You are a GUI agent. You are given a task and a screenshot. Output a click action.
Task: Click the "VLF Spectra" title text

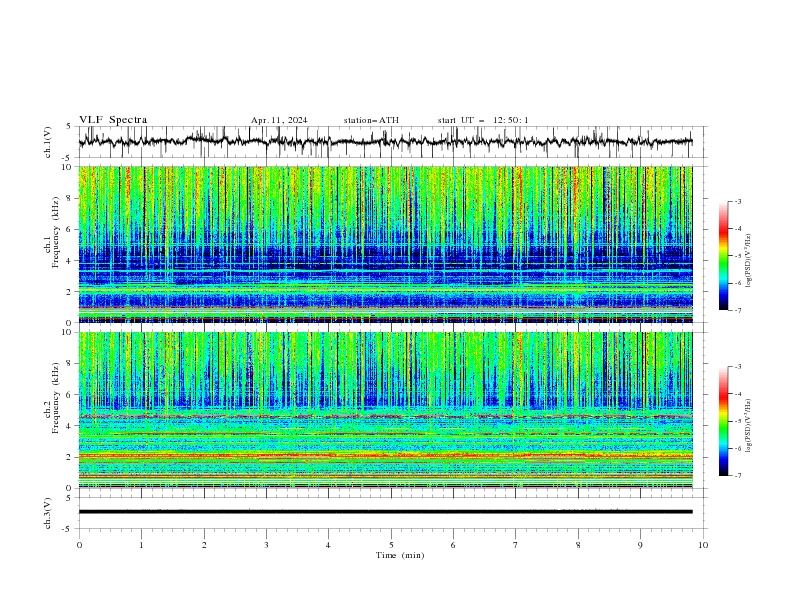click(x=113, y=120)
